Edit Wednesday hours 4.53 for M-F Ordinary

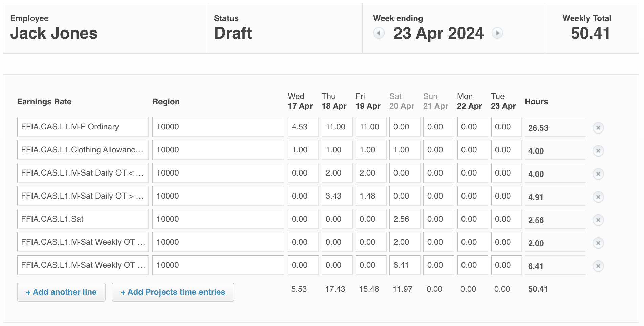pos(303,127)
